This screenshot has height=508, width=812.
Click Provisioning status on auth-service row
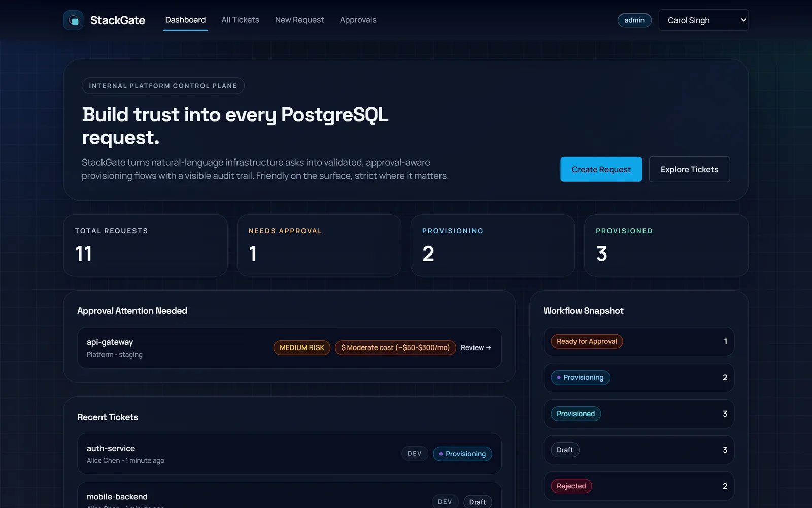click(x=462, y=454)
